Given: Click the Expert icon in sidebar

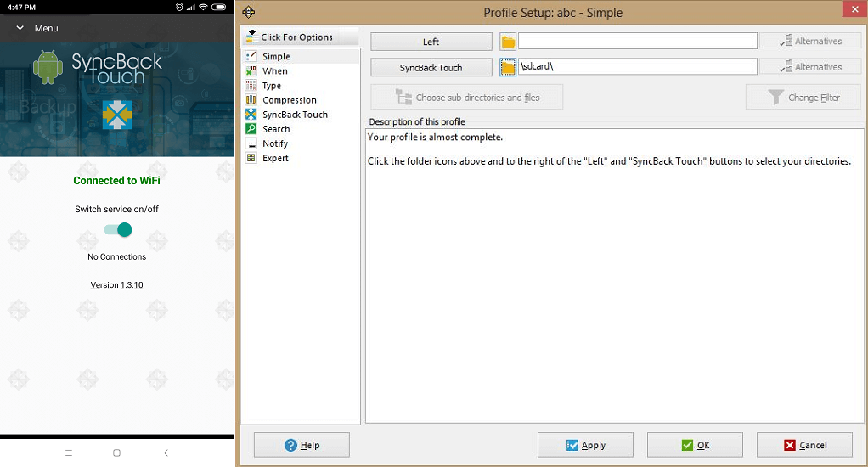Looking at the screenshot, I should 251,158.
